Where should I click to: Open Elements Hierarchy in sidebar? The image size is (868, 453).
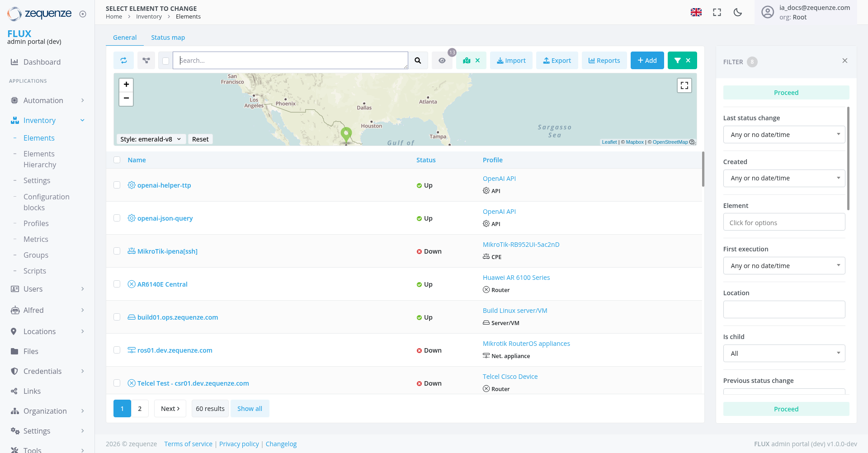(x=40, y=159)
